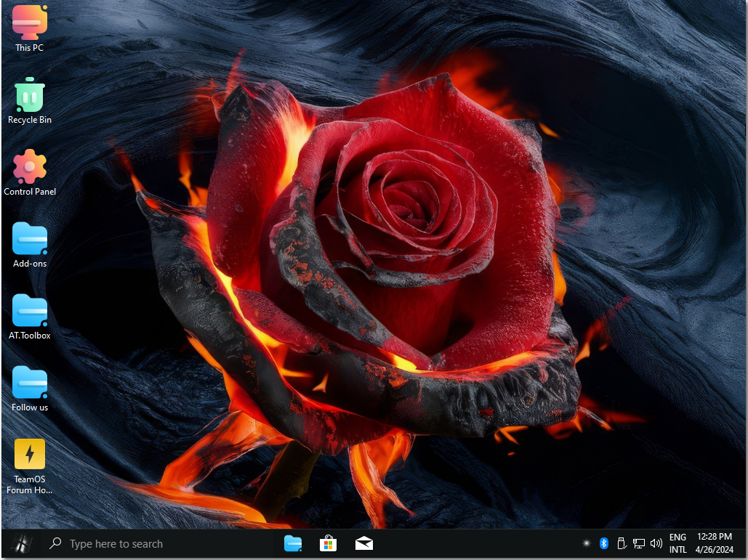Open File Explorer from the taskbar
748x560 pixels.
(293, 543)
